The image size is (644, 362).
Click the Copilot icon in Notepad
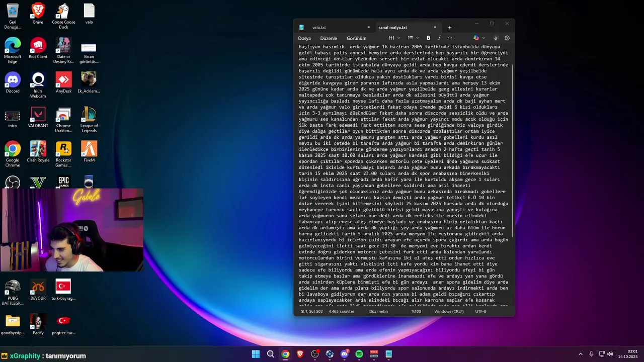(476, 38)
